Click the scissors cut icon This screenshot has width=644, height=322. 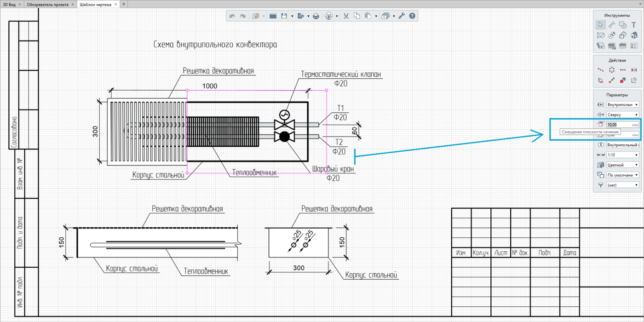(x=346, y=16)
